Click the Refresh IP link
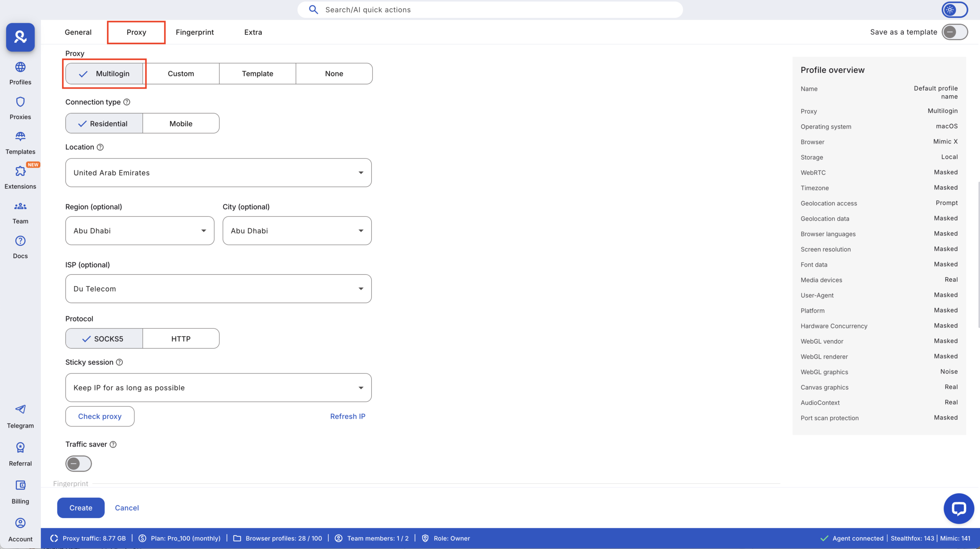980x549 pixels. [348, 416]
